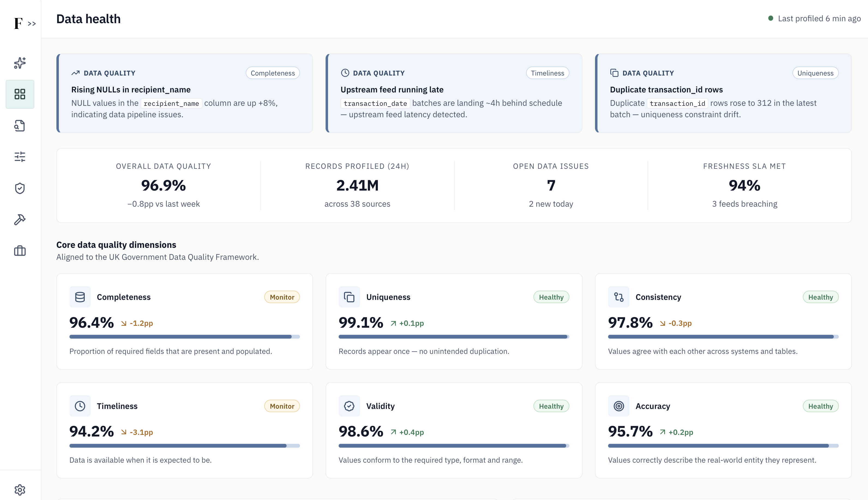
Task: Open the document search sidebar icon
Action: (20, 126)
